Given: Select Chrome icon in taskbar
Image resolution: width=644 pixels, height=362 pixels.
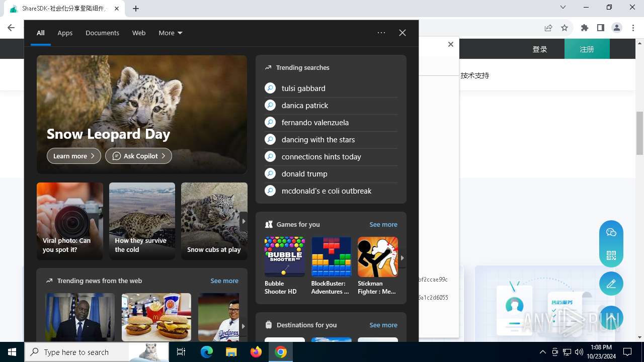Looking at the screenshot, I should [x=281, y=352].
